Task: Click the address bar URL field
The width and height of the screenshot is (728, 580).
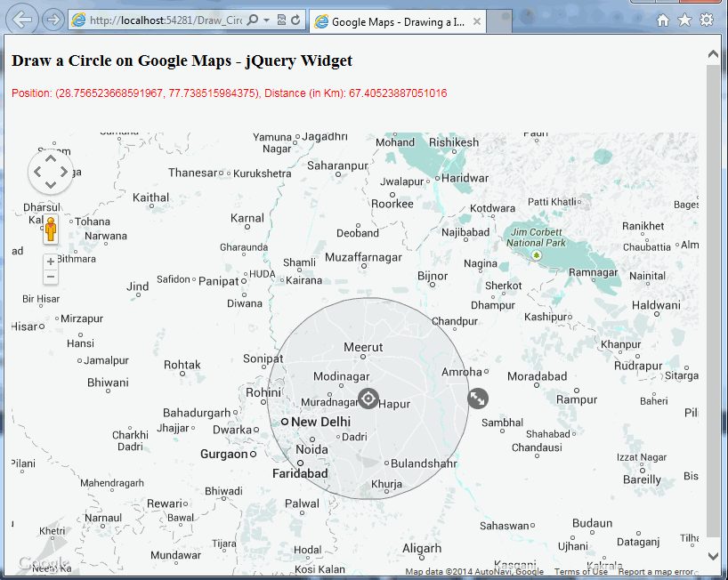Action: coord(165,20)
